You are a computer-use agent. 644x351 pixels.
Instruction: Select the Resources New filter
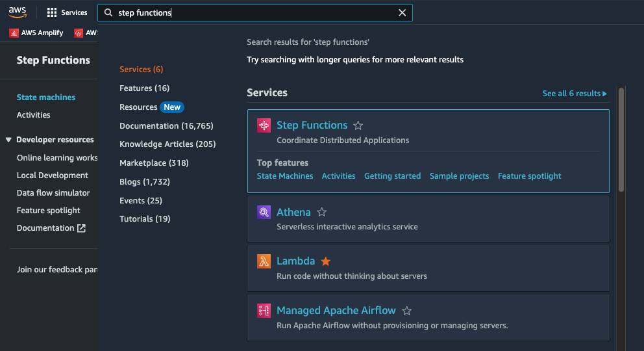click(x=151, y=107)
